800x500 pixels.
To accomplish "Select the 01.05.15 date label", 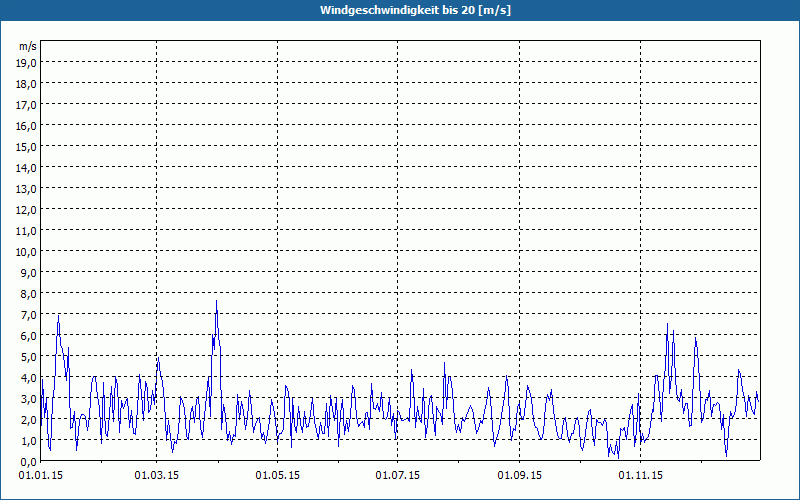I will (278, 474).
